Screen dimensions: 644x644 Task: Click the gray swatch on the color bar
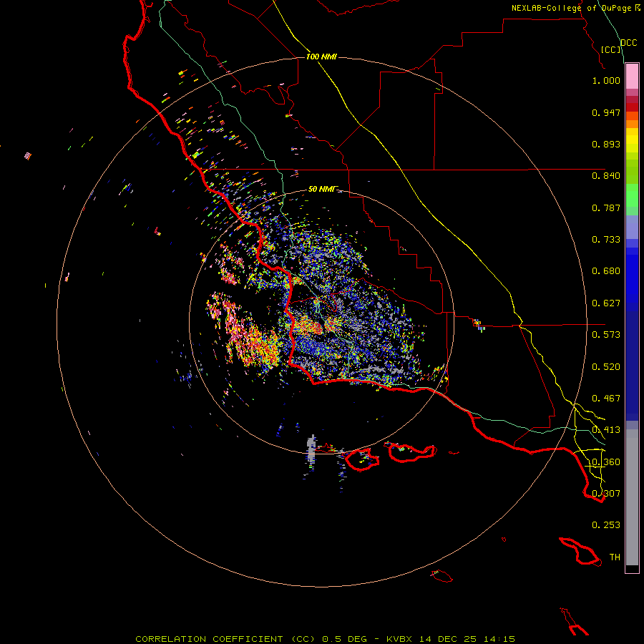coord(632,497)
